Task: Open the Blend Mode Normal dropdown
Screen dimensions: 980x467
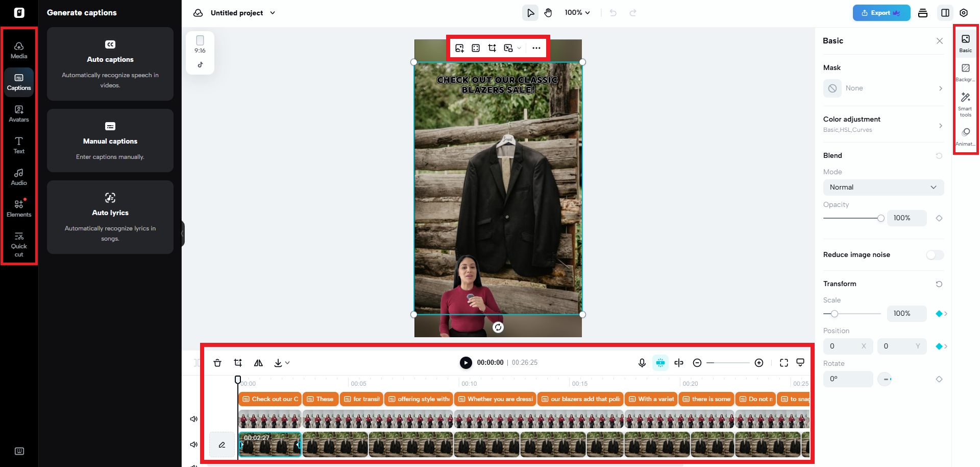Action: pos(884,188)
